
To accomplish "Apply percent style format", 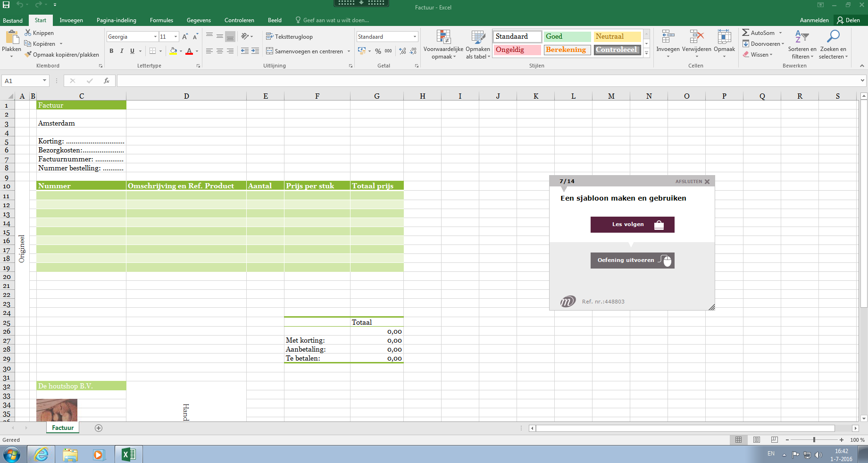I will tap(378, 51).
